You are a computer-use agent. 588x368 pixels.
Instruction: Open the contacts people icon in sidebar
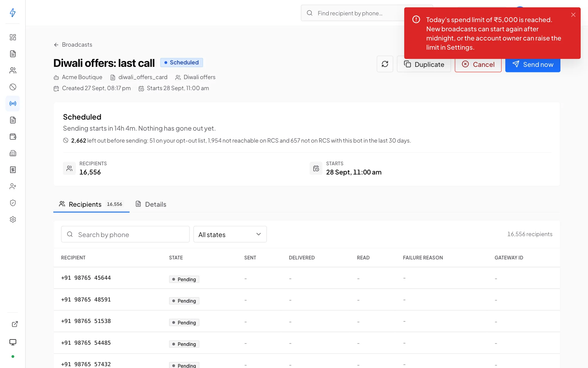click(13, 71)
